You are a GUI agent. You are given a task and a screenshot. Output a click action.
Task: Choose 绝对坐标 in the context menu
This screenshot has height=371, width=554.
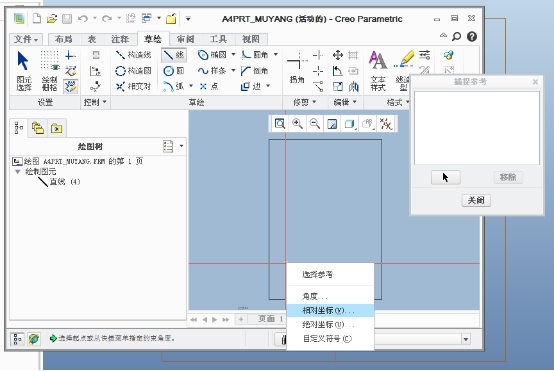tap(330, 325)
